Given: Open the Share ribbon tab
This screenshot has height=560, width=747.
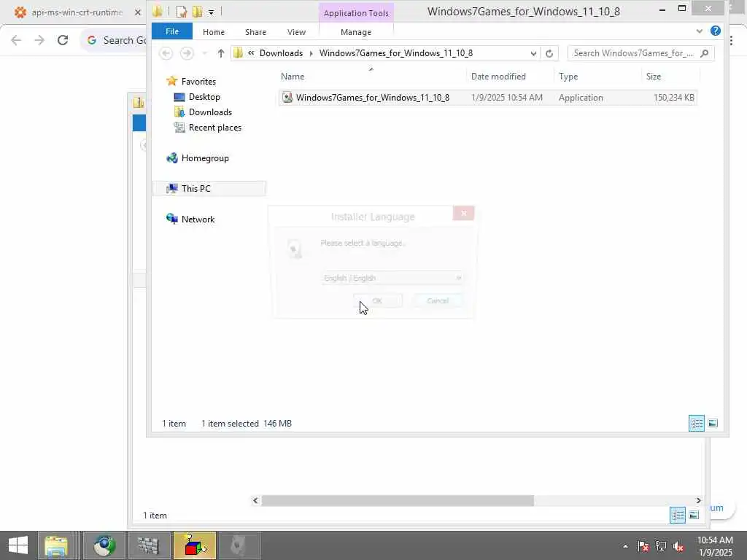Looking at the screenshot, I should tap(255, 32).
